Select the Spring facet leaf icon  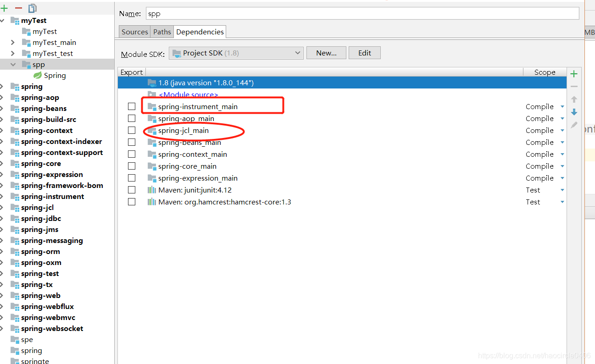(38, 76)
